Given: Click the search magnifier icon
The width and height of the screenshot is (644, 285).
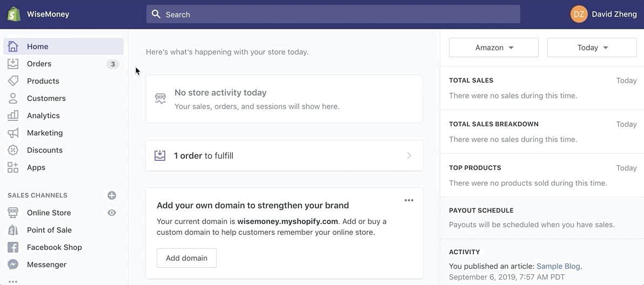Looking at the screenshot, I should pos(156,15).
